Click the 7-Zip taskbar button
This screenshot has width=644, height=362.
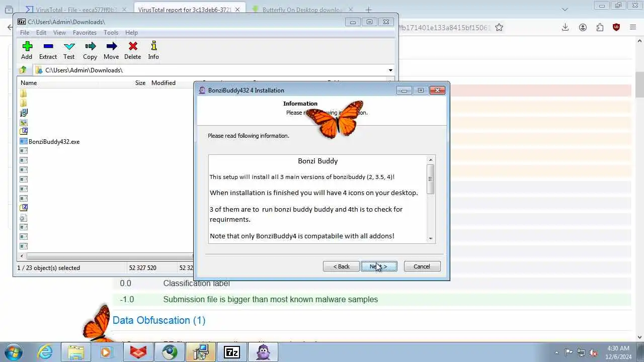(232, 352)
